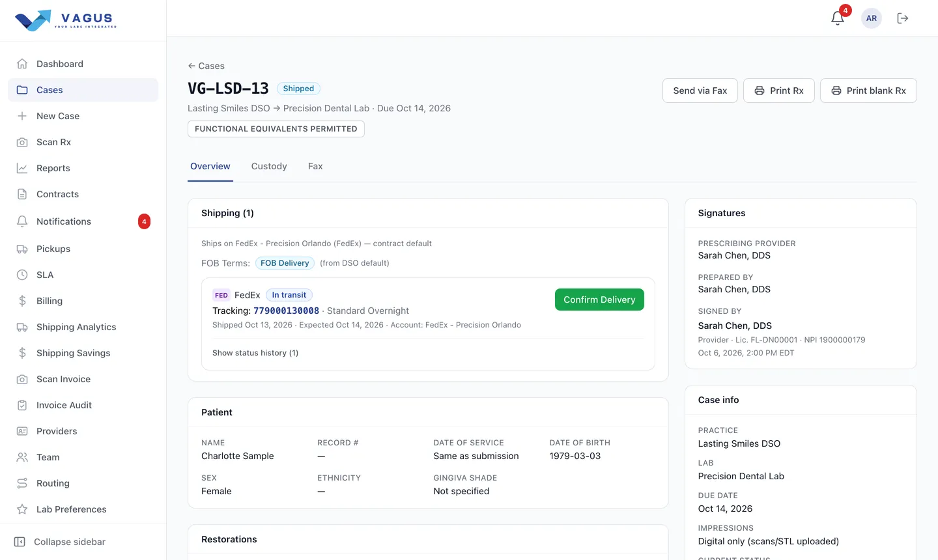Click the SLA clock icon in the sidebar
Image resolution: width=938 pixels, height=560 pixels.
(22, 275)
